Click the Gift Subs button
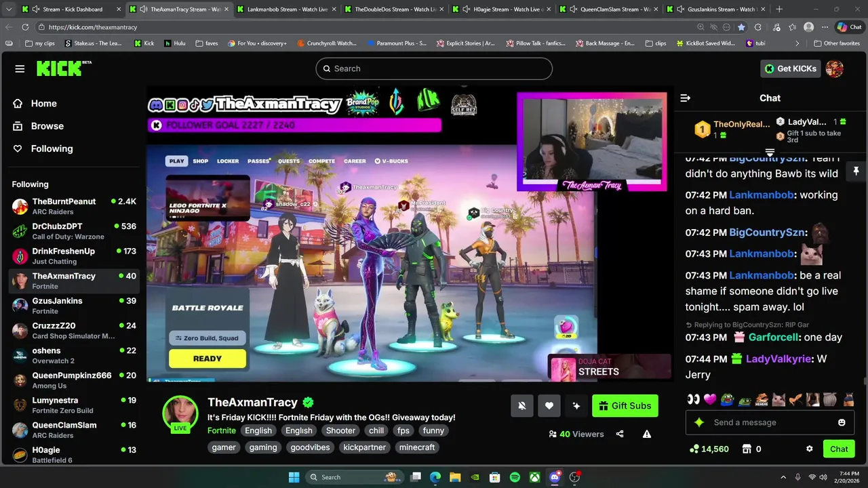The height and width of the screenshot is (488, 868). (x=625, y=405)
